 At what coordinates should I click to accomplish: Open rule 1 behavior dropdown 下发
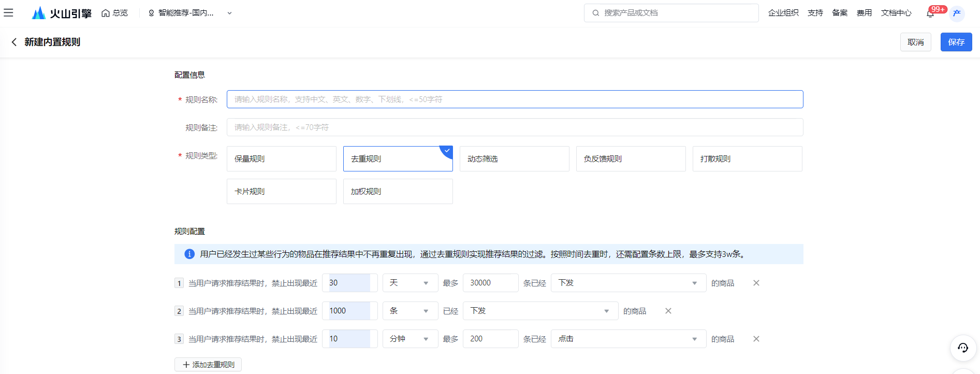(628, 283)
